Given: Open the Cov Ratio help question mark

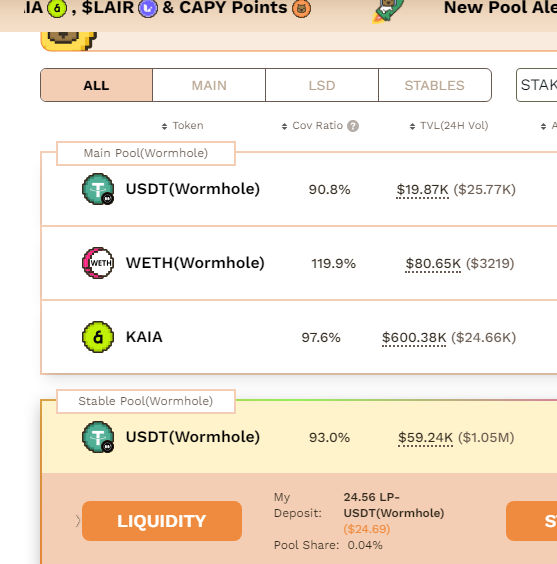Looking at the screenshot, I should [x=353, y=126].
